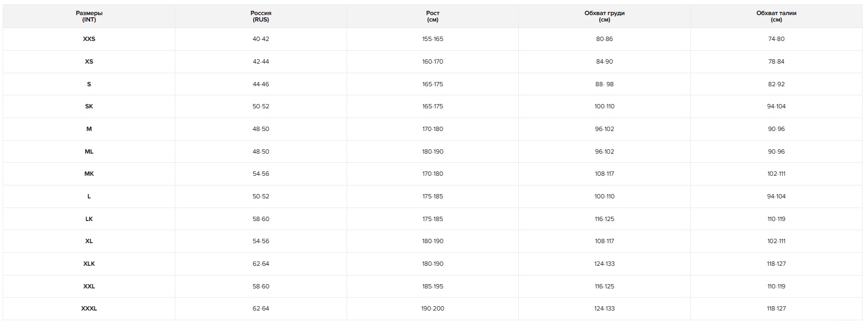868x324 pixels.
Task: Click waist value 82-92 cell
Action: tap(776, 85)
